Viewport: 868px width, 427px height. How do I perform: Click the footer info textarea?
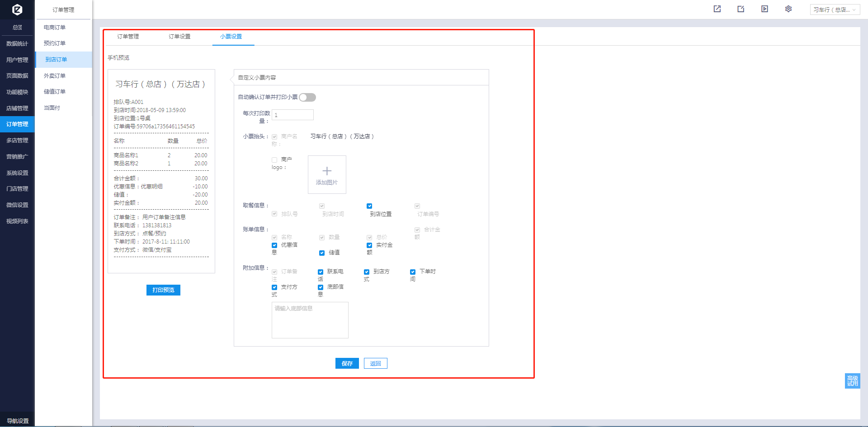point(310,320)
